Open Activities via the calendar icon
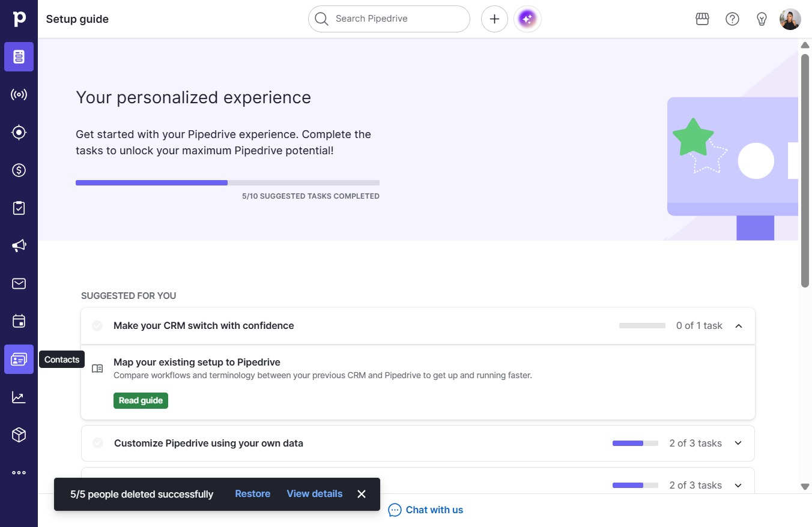 pos(19,322)
